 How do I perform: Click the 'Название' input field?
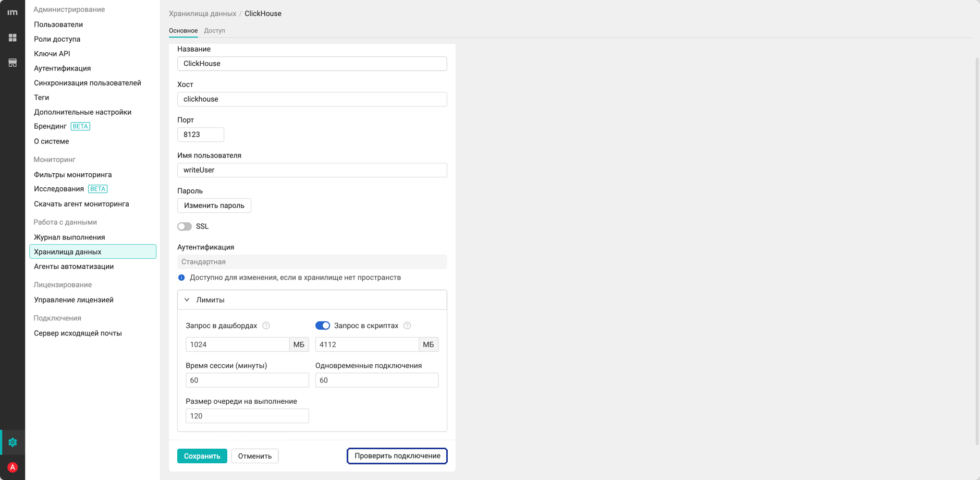pyautogui.click(x=312, y=64)
